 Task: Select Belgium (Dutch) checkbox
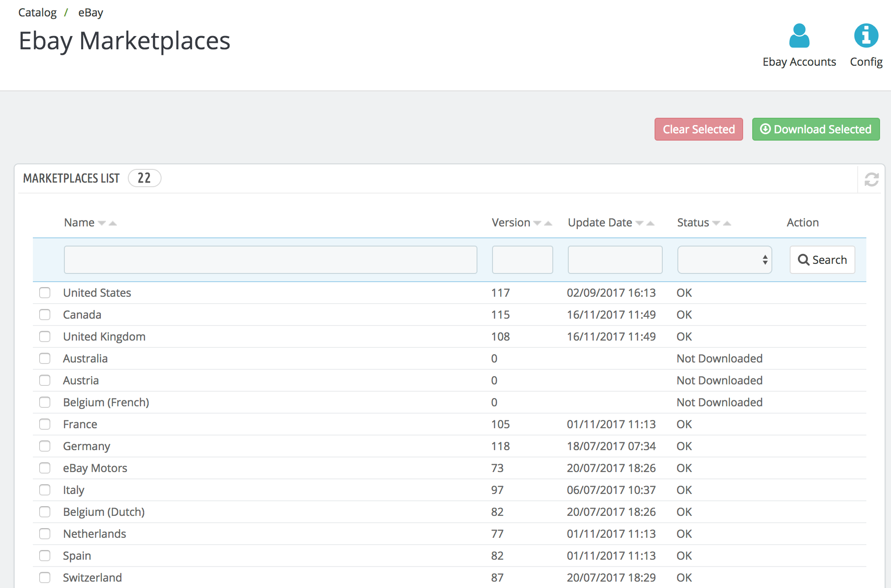45,512
